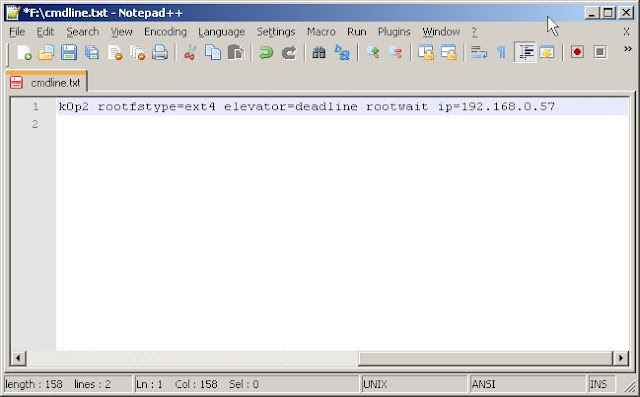Open the Plugins menu
Image resolution: width=640 pixels, height=397 pixels.
click(x=394, y=32)
